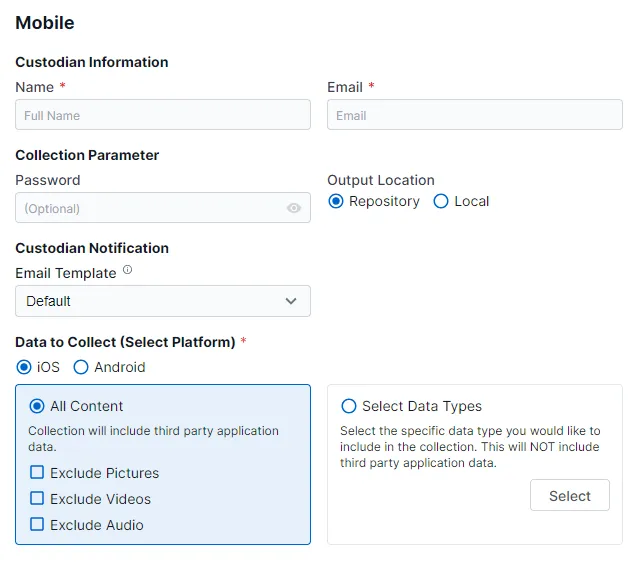This screenshot has height=562, width=639.
Task: Open the Default email template combo box
Action: [x=150, y=301]
